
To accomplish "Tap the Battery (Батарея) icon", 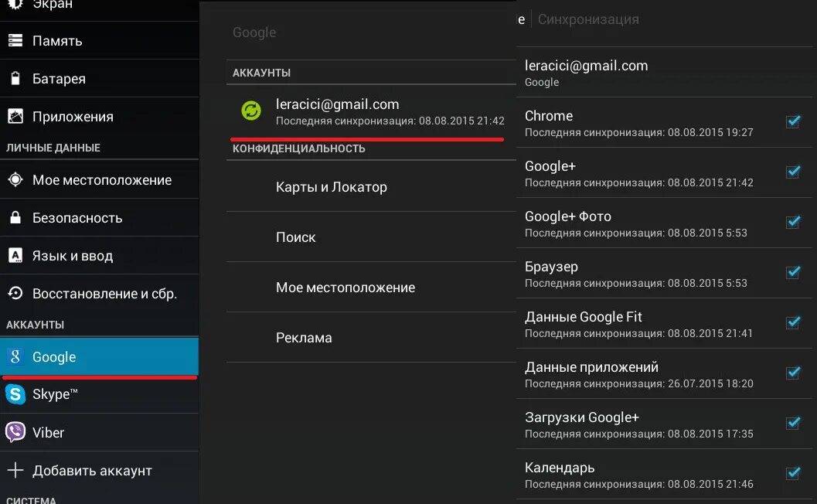I will coord(15,78).
